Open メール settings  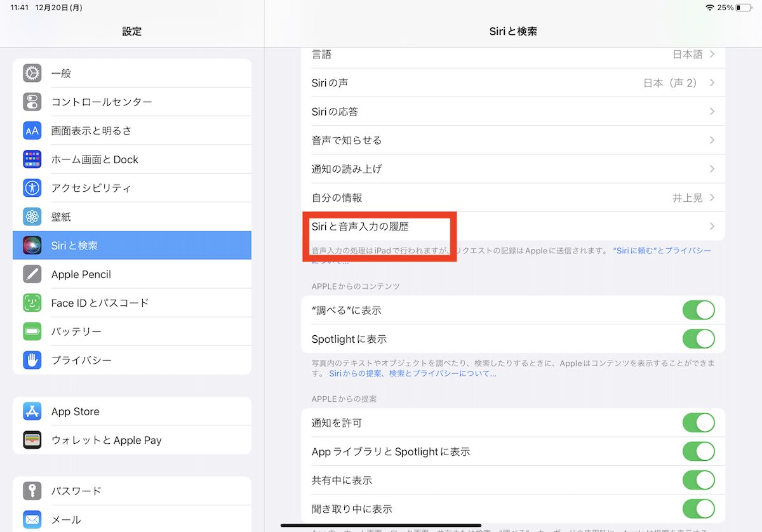pyautogui.click(x=132, y=519)
